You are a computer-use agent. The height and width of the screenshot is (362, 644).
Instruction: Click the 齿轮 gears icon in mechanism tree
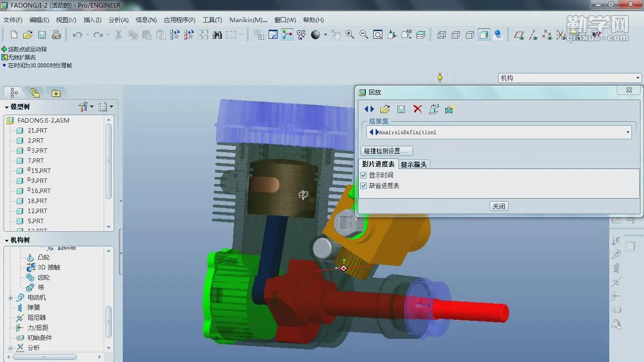click(x=30, y=277)
